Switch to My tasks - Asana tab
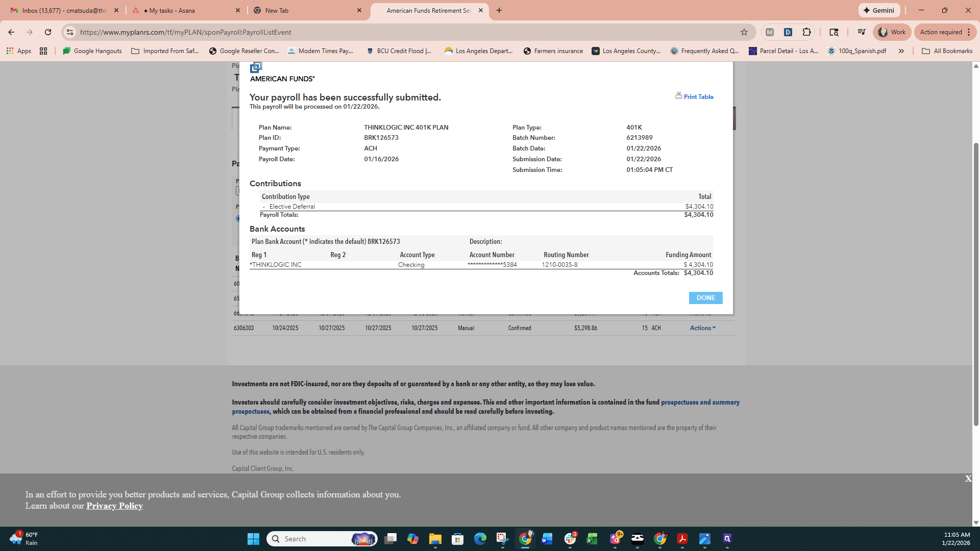This screenshot has width=980, height=551. click(186, 10)
